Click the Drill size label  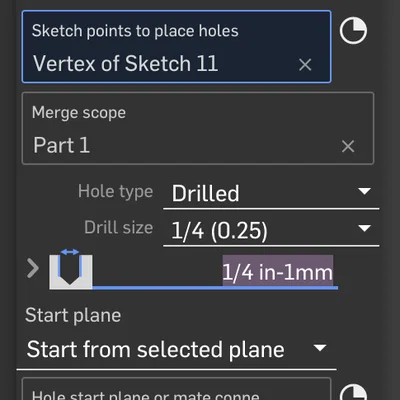119,228
